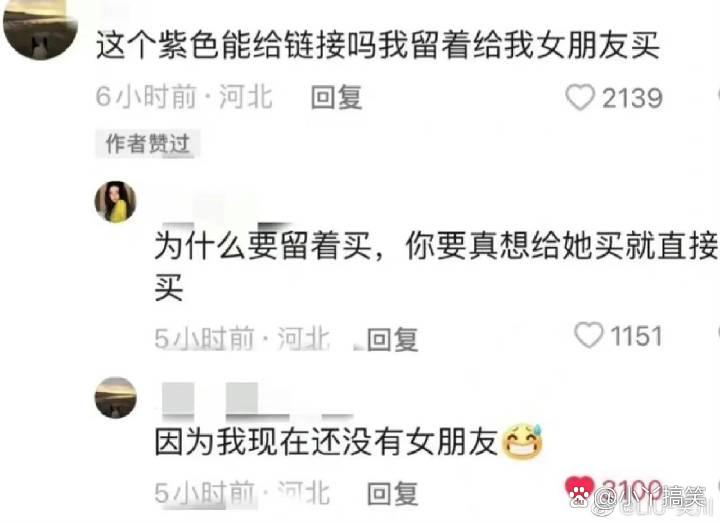Tap the 2139 like count
Viewport: 720px width, 524px height.
(x=632, y=98)
